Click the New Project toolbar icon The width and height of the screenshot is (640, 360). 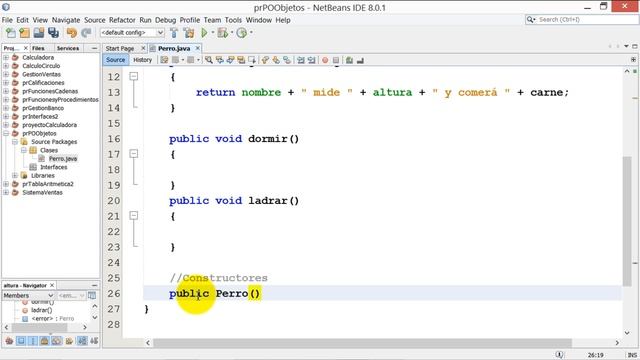tap(24, 33)
